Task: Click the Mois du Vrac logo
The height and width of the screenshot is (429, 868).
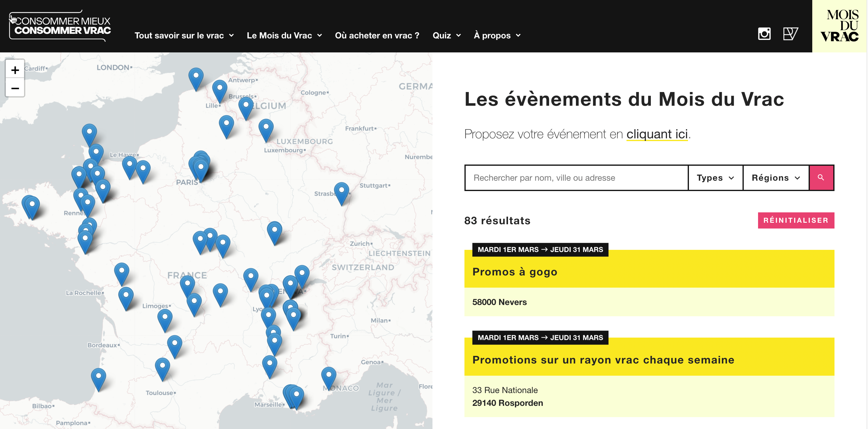Action: pos(839,26)
